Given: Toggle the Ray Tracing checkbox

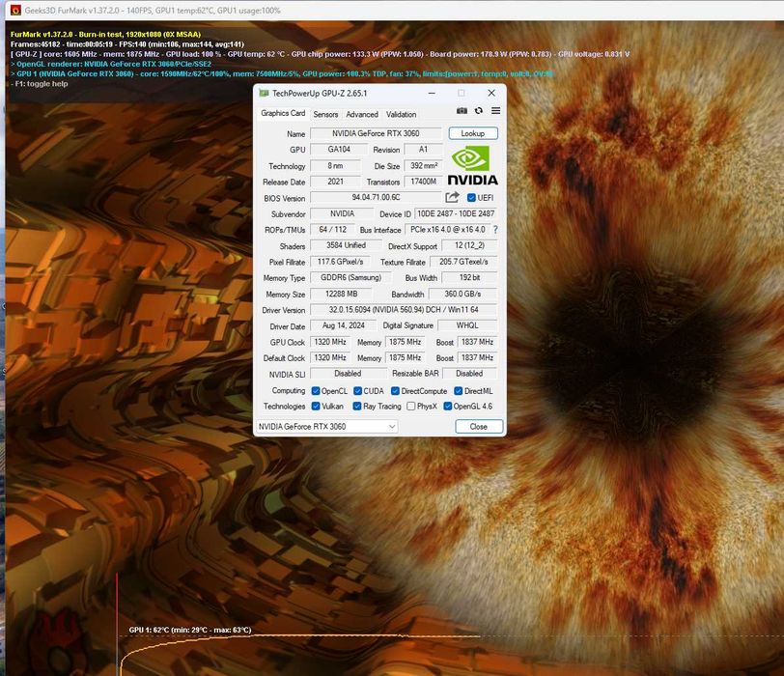Looking at the screenshot, I should tap(357, 407).
